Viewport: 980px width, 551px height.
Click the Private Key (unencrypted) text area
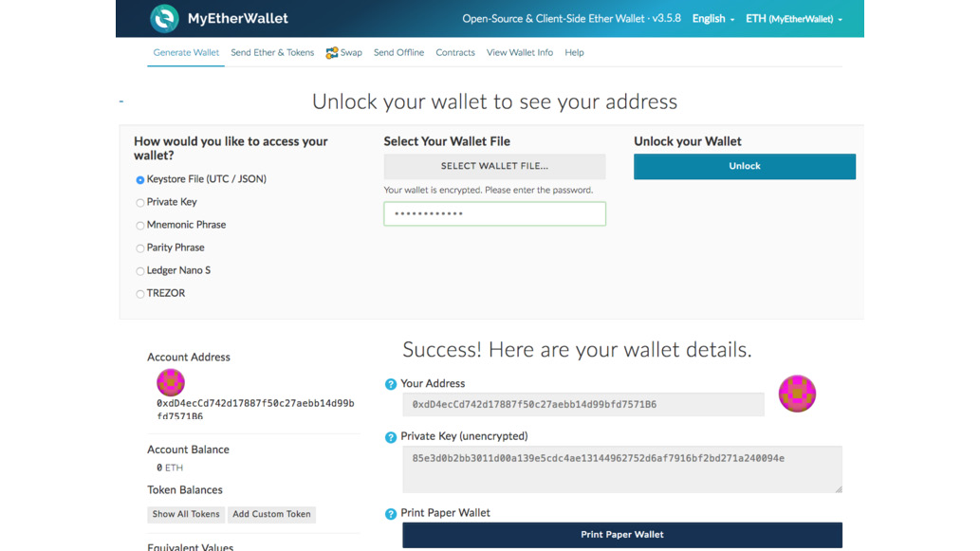click(x=622, y=469)
